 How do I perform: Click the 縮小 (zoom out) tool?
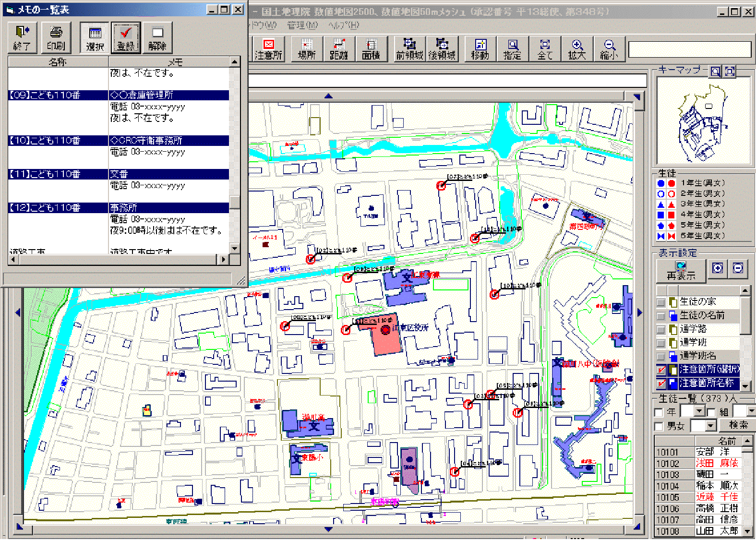click(609, 49)
